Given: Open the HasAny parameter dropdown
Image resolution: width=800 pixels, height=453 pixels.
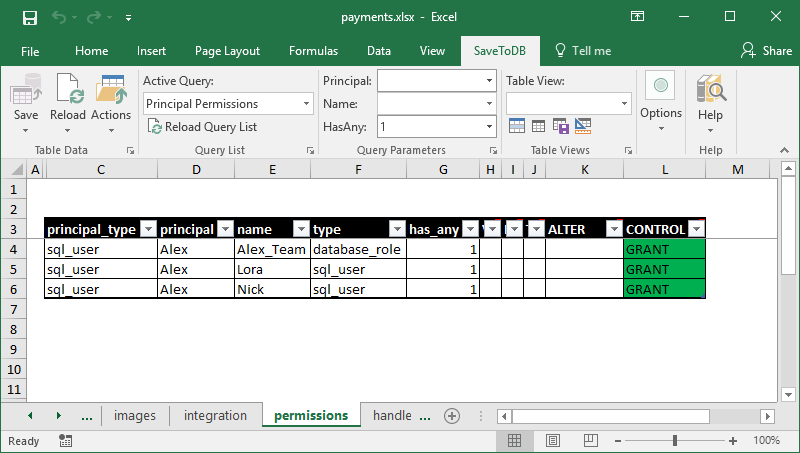Looking at the screenshot, I should tap(489, 127).
